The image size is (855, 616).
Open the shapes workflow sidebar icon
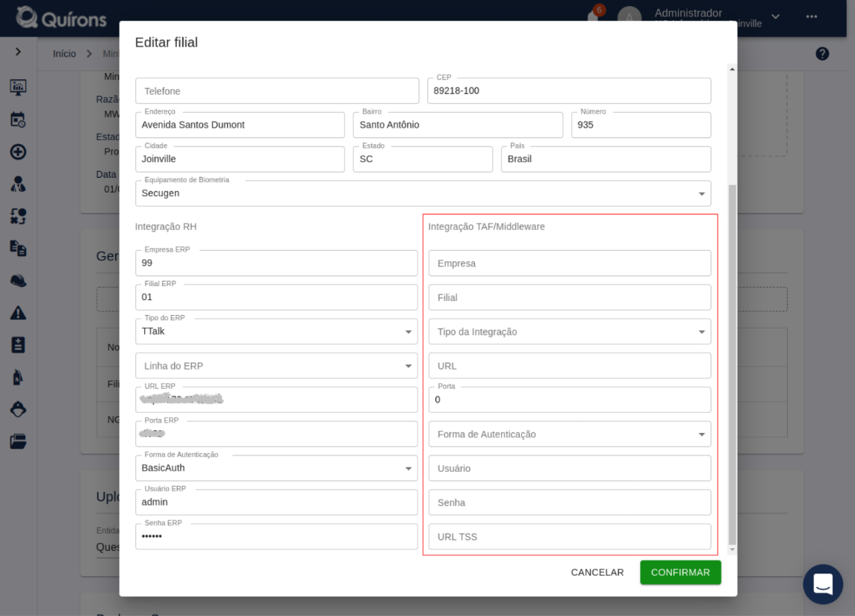point(18,217)
